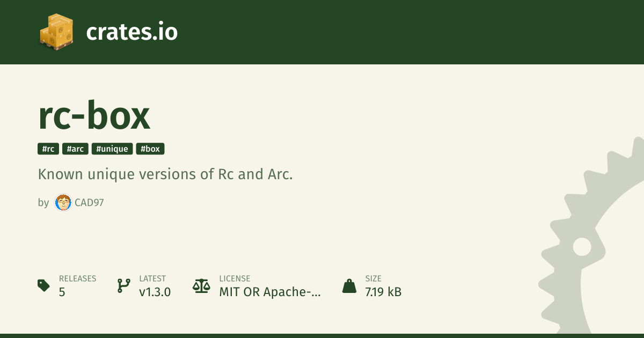The image size is (644, 338).
Task: Open the CAD97 author name
Action: 89,203
